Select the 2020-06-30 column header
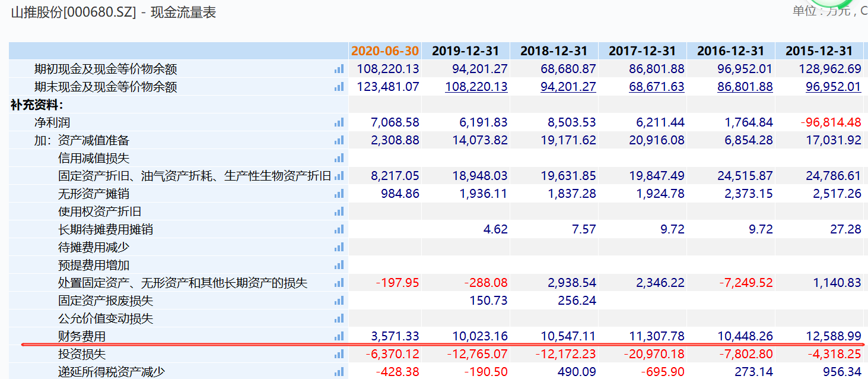868x379 pixels. click(x=385, y=51)
